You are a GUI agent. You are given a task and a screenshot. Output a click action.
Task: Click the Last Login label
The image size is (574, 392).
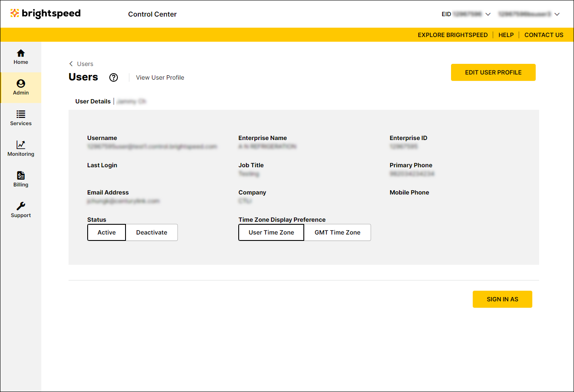click(102, 165)
